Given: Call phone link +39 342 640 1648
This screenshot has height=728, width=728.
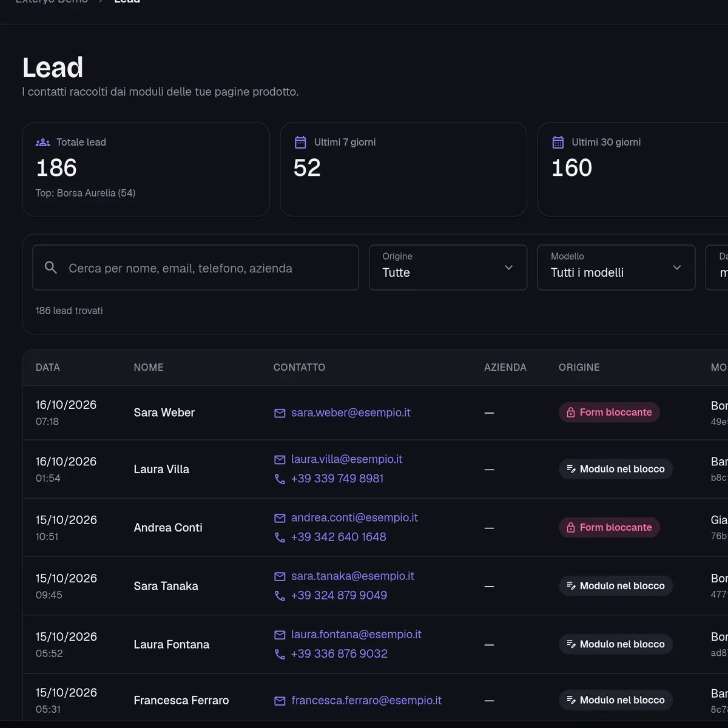Looking at the screenshot, I should pos(339,537).
